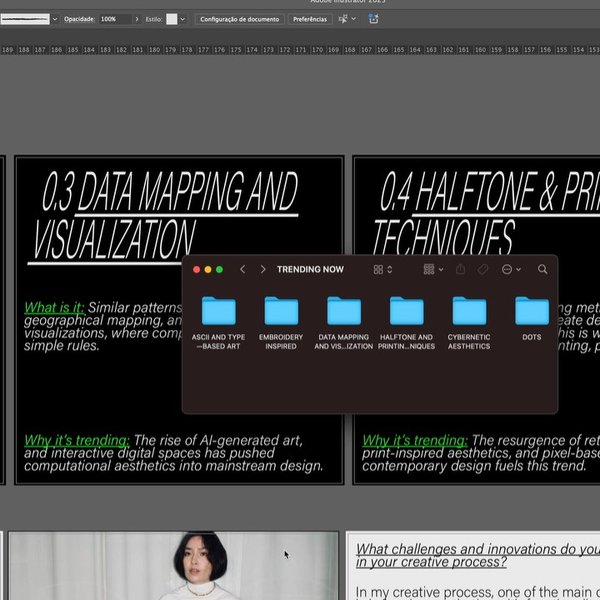This screenshot has height=600, width=600.
Task: Open the EMBROIDERY INSPIRED folder
Action: click(281, 311)
